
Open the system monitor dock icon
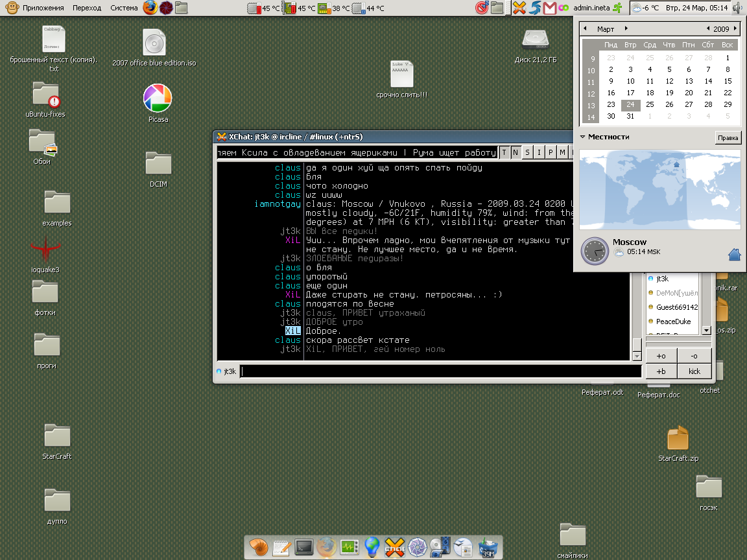pos(349,547)
